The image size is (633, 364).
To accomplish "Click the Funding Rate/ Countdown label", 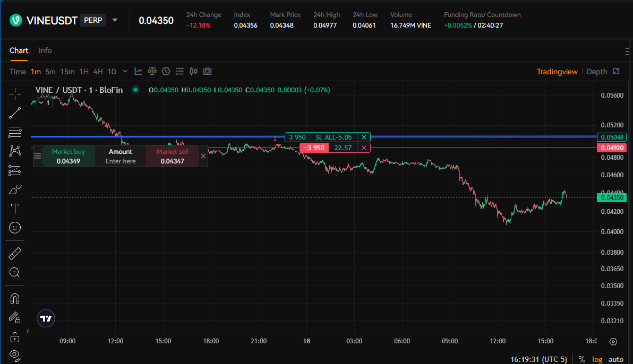I will [482, 14].
